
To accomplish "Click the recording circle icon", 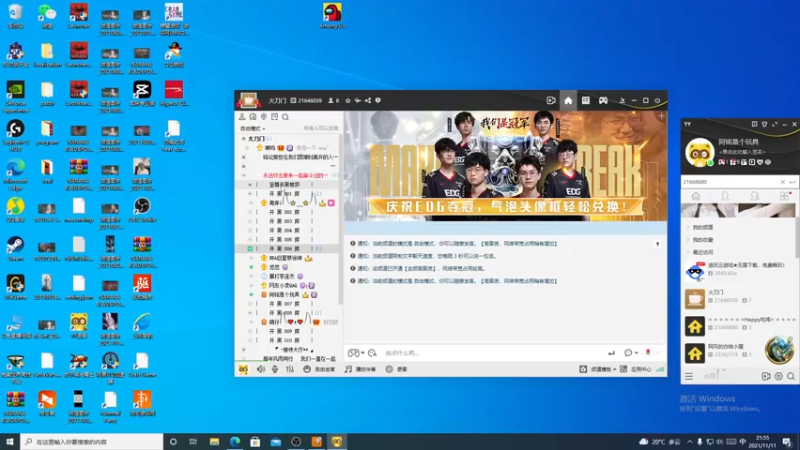I will coord(389,369).
